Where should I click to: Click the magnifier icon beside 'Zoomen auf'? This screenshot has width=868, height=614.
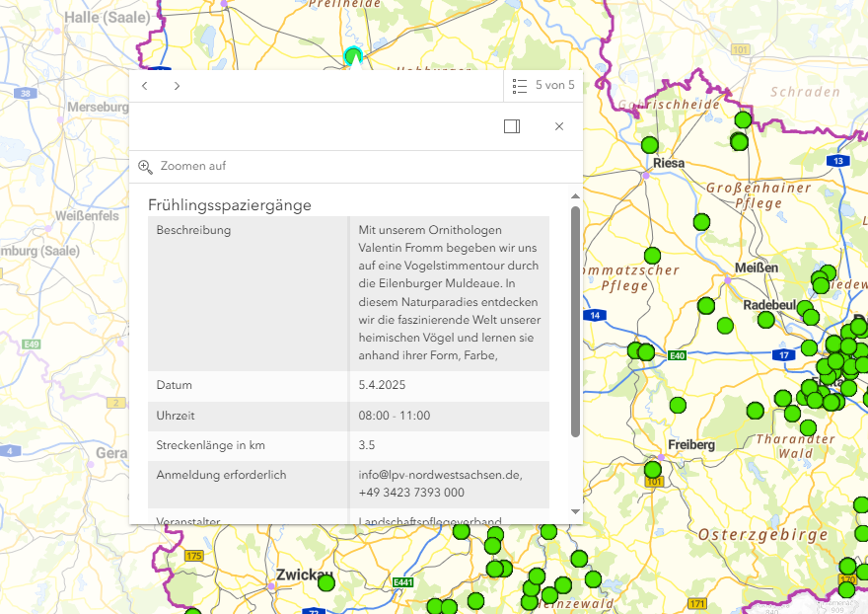(146, 166)
